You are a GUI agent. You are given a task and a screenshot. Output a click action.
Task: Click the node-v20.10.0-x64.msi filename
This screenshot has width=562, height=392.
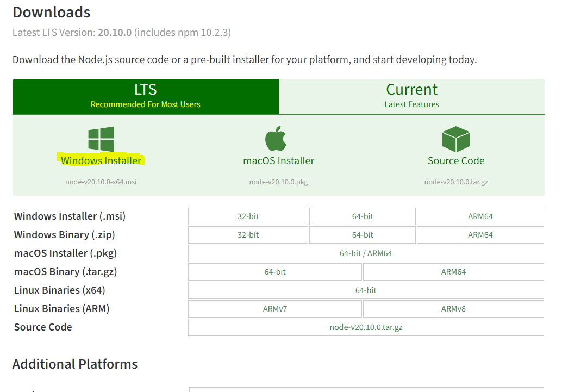tap(101, 182)
